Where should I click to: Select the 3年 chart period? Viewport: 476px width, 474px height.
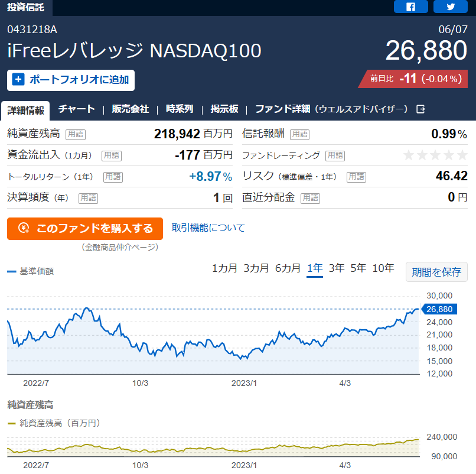[337, 268]
